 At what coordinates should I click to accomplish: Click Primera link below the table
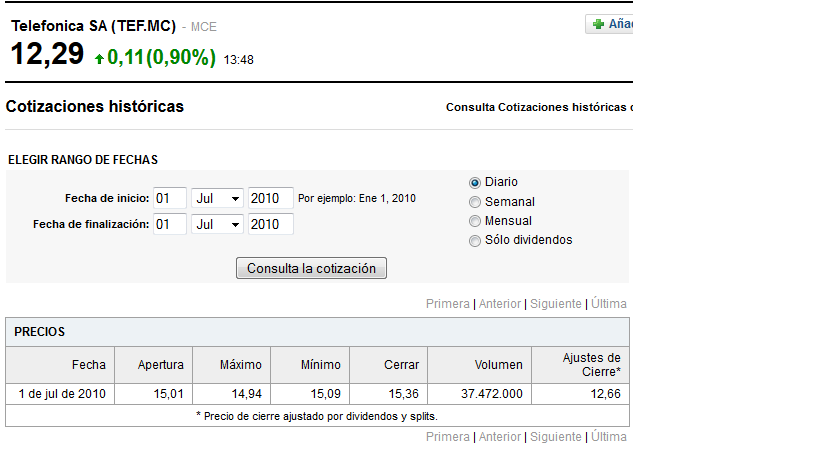(448, 437)
